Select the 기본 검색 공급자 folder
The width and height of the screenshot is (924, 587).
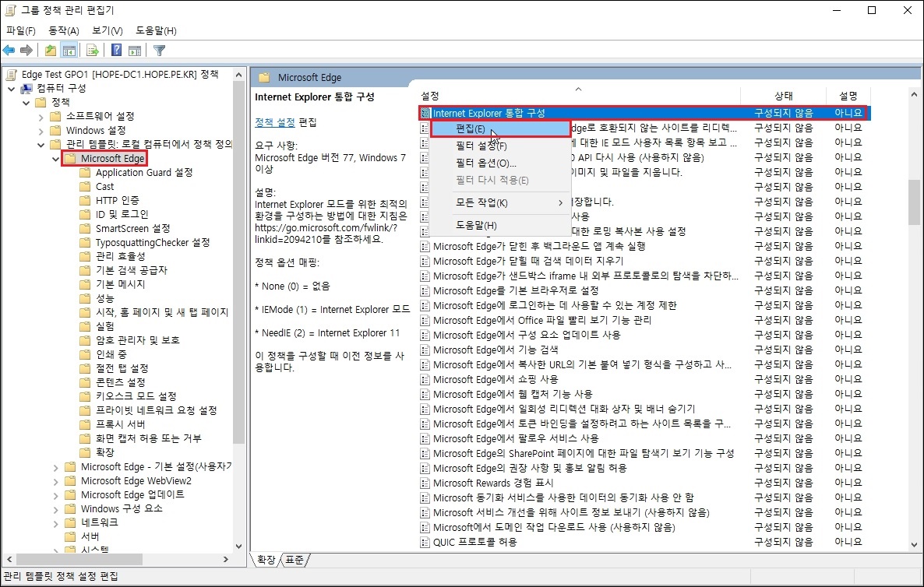132,270
